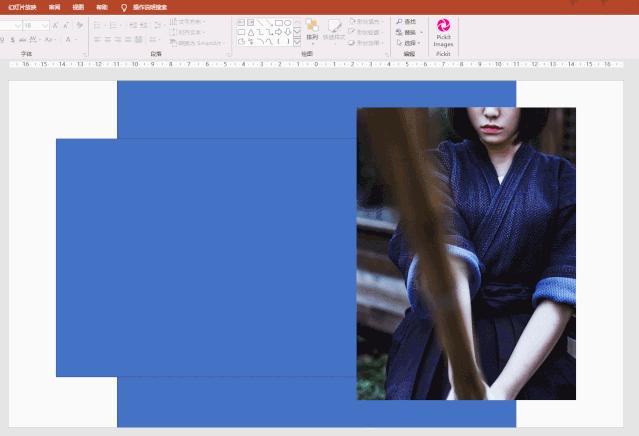Pick the straight line shape
The width and height of the screenshot is (639, 436).
264,22
